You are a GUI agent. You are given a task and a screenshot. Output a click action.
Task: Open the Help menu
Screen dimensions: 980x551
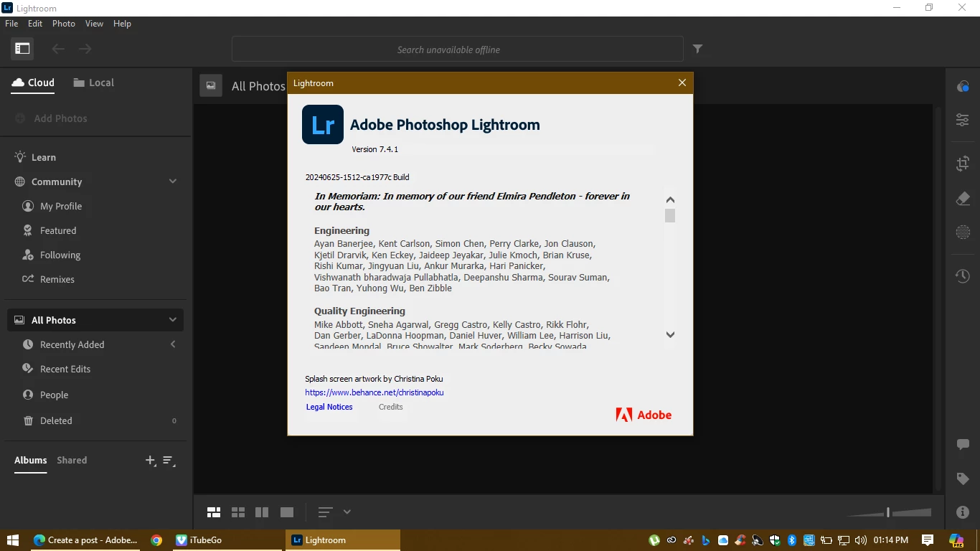point(122,24)
